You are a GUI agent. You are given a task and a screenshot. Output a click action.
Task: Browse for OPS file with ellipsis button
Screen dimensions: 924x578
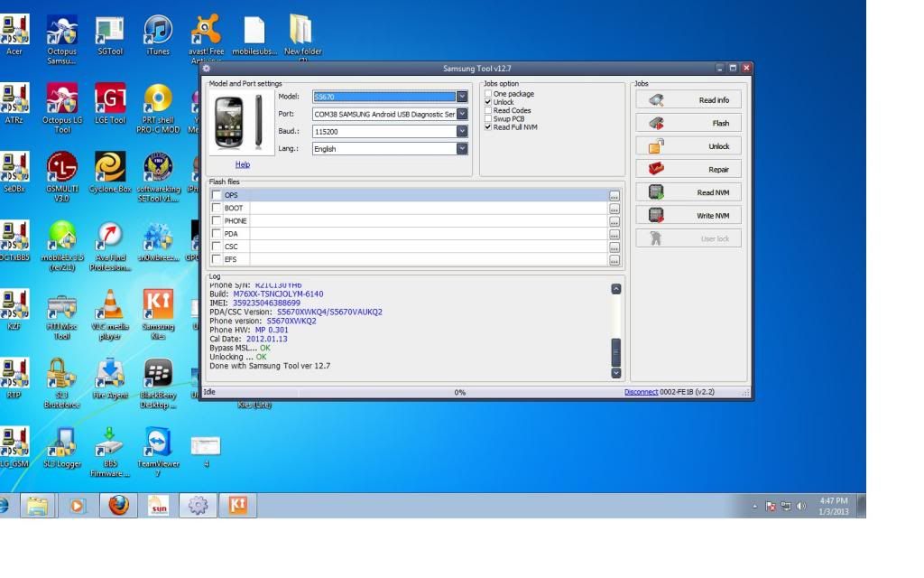point(614,196)
